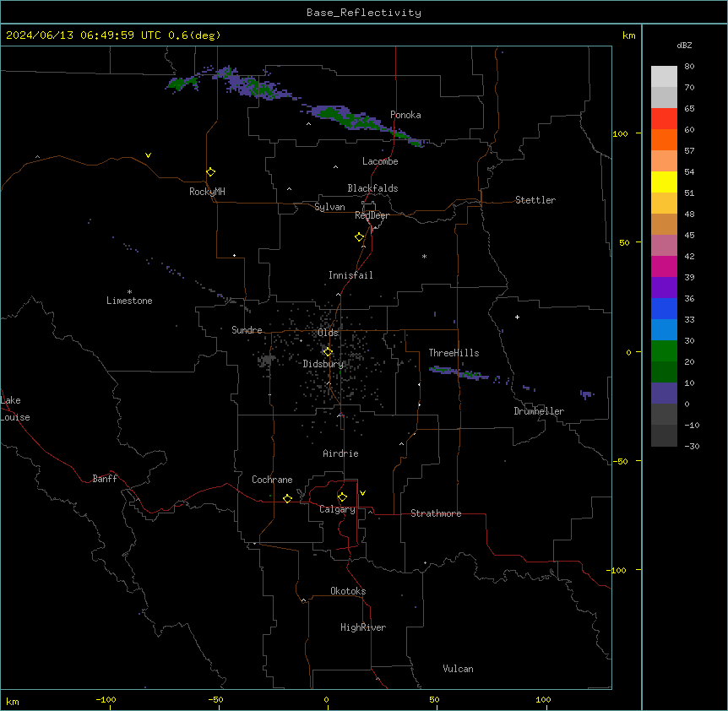This screenshot has width=728, height=711.
Task: Click the pink 45-42 dBZ legend swatch
Action: [664, 246]
